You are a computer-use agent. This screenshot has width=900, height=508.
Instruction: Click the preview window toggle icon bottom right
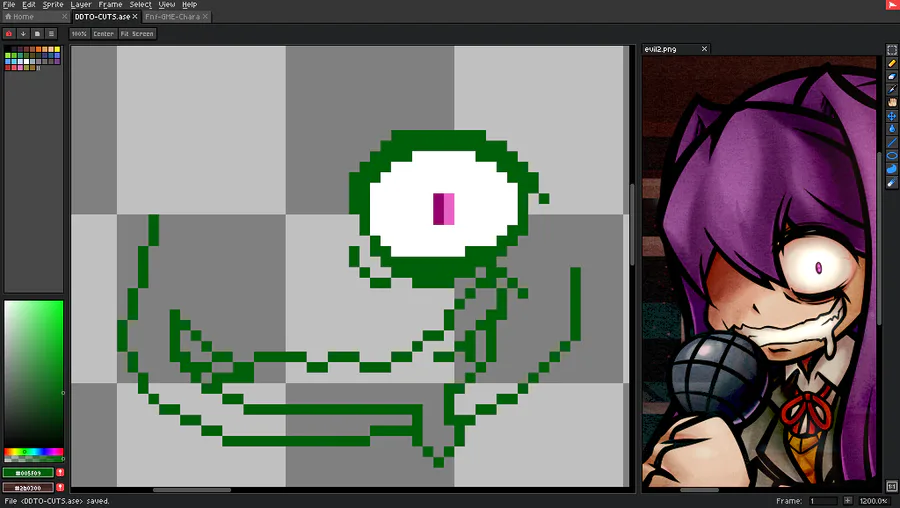[x=891, y=486]
